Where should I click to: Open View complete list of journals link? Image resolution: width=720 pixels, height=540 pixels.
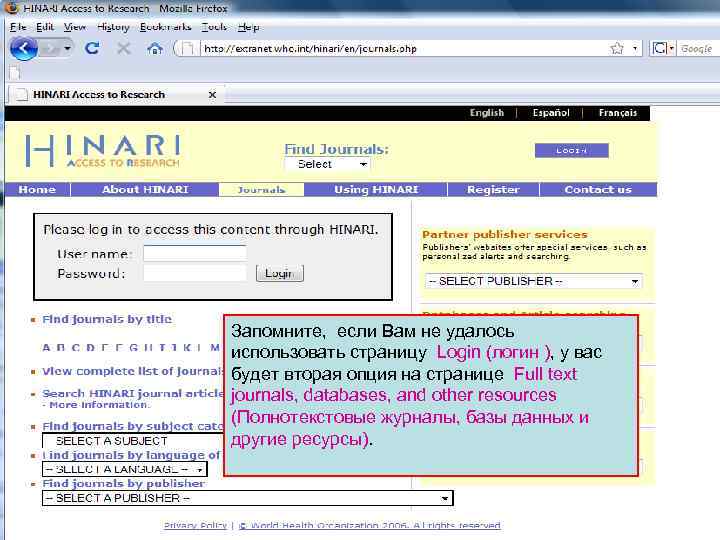click(133, 371)
